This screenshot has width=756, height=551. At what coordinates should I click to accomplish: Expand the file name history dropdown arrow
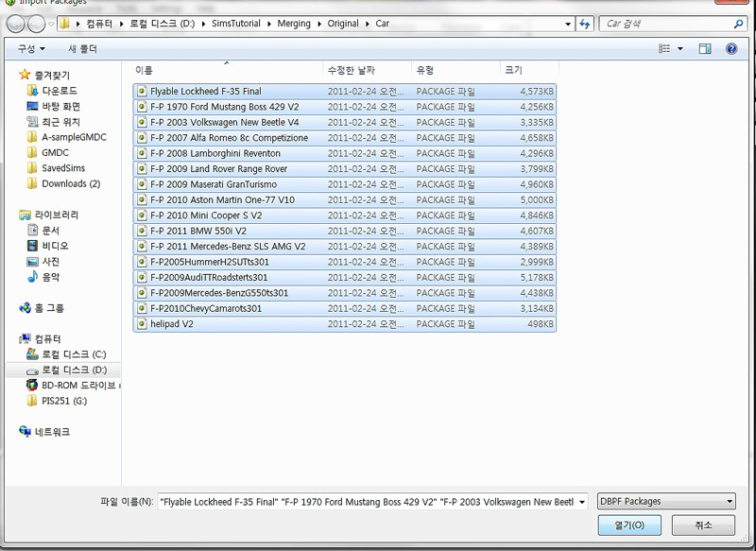click(582, 502)
